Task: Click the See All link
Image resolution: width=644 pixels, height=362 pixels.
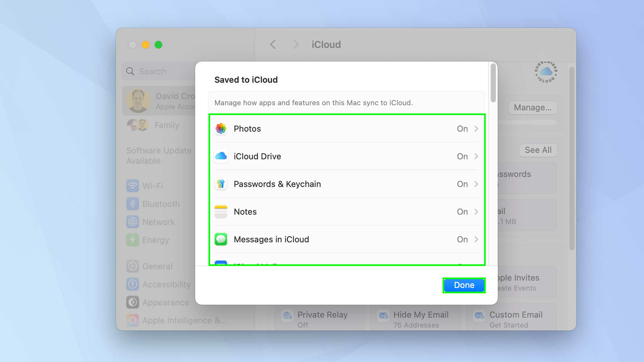Action: 538,150
